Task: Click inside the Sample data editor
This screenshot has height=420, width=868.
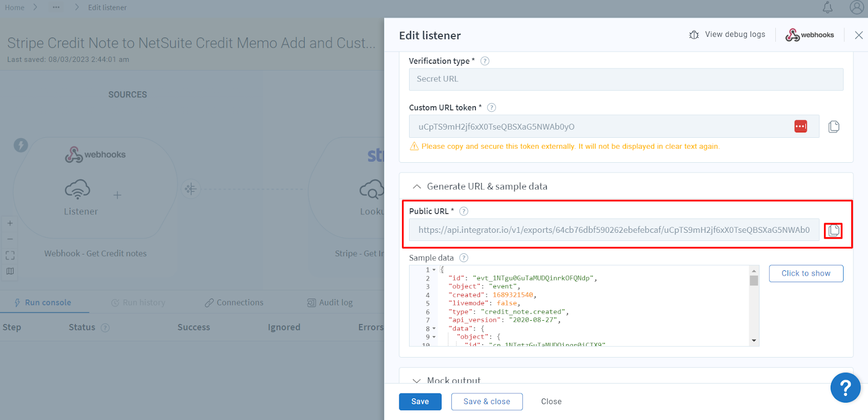Action: [584, 306]
